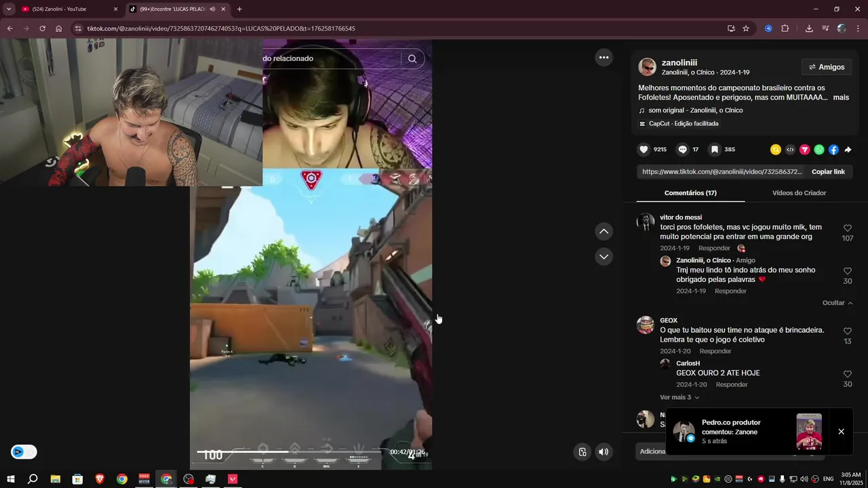Open the taskbar volume icon
Viewport: 868px width, 488px height.
(804, 479)
